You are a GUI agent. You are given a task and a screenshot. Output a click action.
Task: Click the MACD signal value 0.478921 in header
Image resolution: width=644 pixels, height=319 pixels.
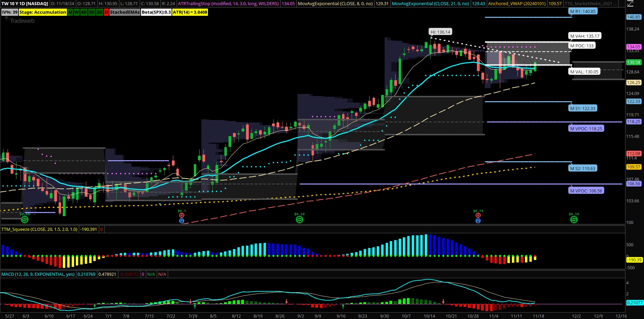(107, 274)
